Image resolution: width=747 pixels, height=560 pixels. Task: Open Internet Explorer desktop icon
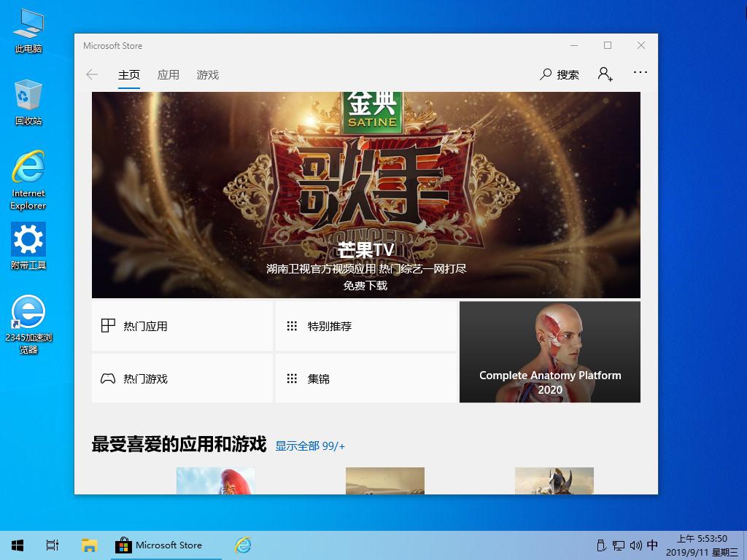(28, 181)
